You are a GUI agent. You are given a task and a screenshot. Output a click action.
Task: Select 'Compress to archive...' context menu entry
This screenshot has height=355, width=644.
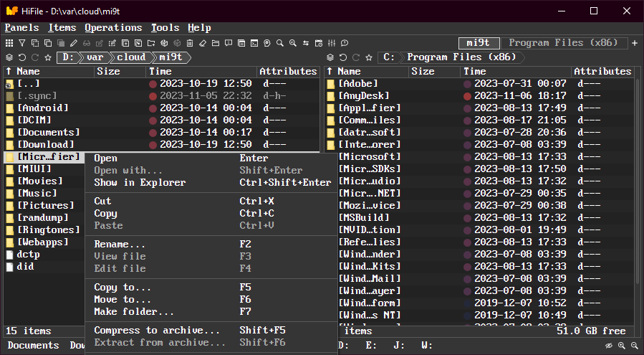pyautogui.click(x=157, y=330)
